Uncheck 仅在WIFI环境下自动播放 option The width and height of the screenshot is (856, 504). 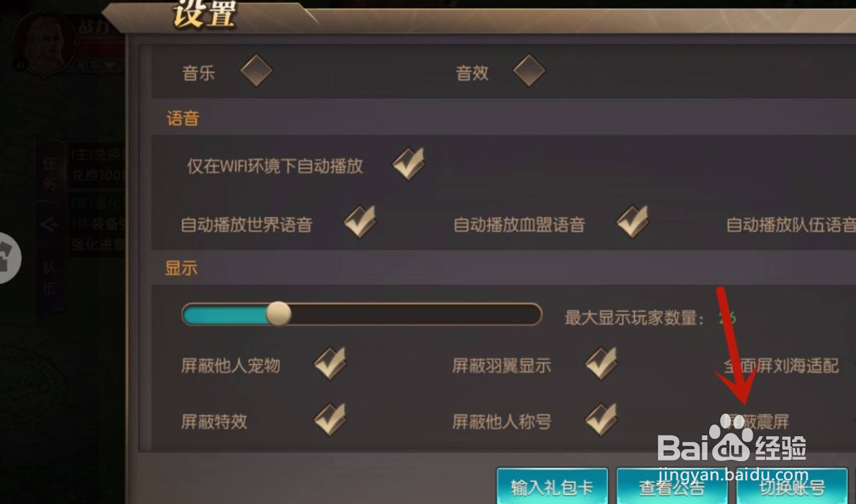coord(409,164)
